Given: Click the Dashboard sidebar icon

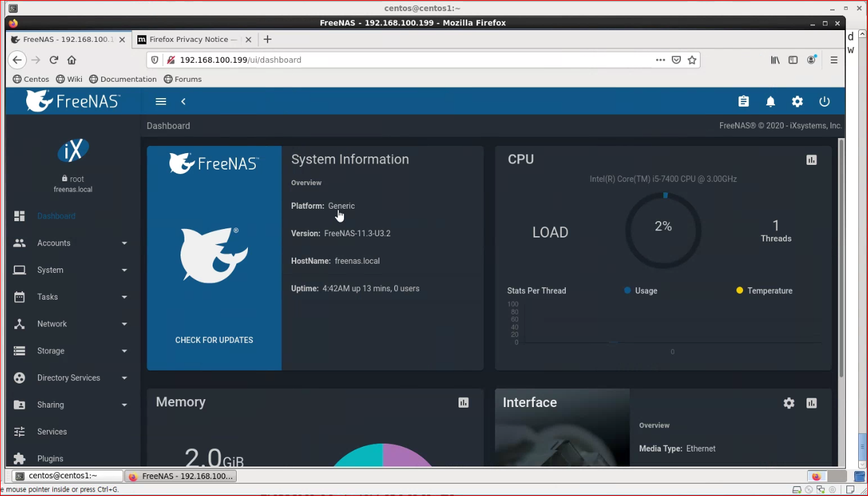Looking at the screenshot, I should pos(20,216).
